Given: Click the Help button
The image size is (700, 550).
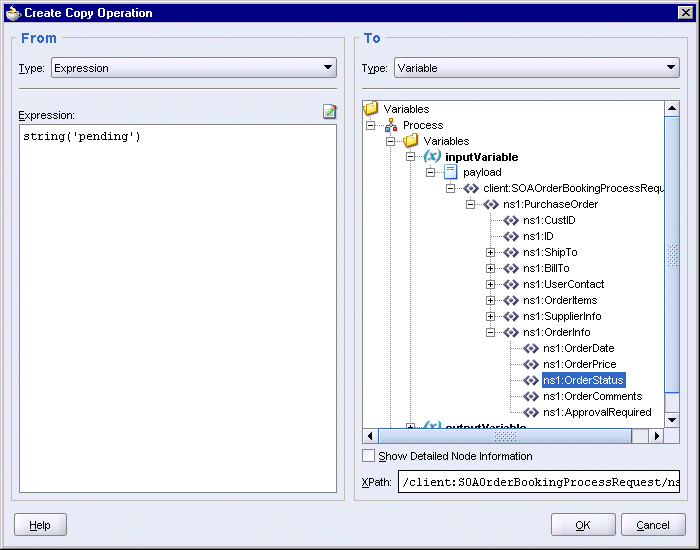Looking at the screenshot, I should pos(40,525).
